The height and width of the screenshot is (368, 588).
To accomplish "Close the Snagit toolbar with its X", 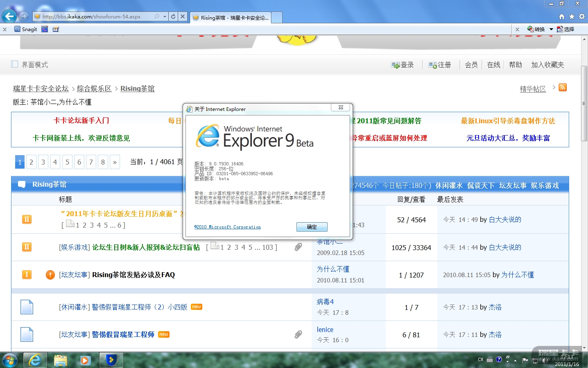I will coord(5,29).
